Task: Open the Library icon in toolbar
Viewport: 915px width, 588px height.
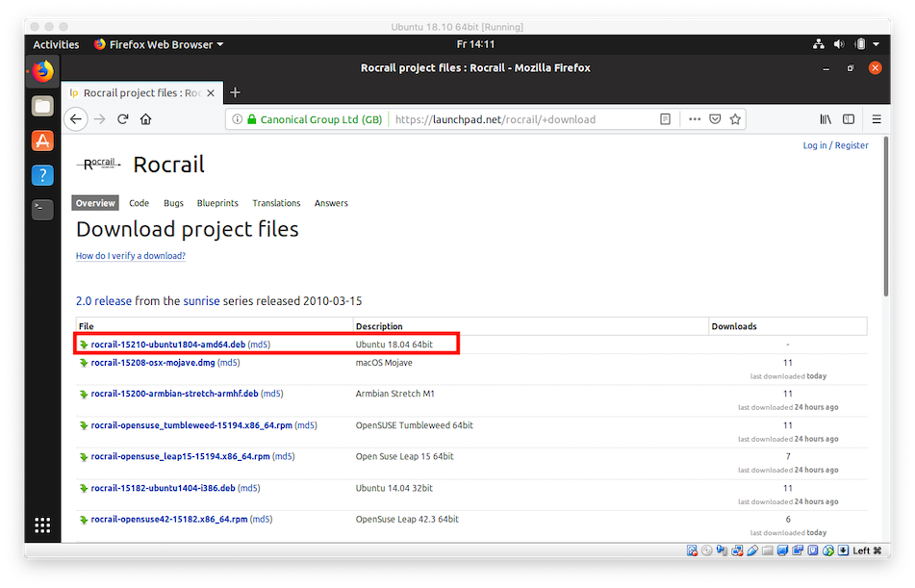Action: coord(826,119)
